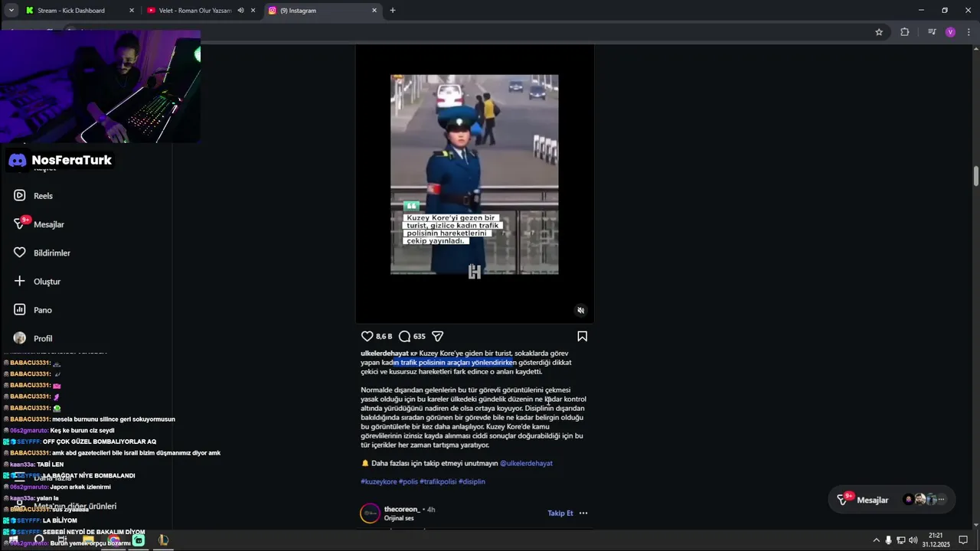Open @ulkelerdehayat mention link
Screen dimensions: 980x551
coord(526,464)
